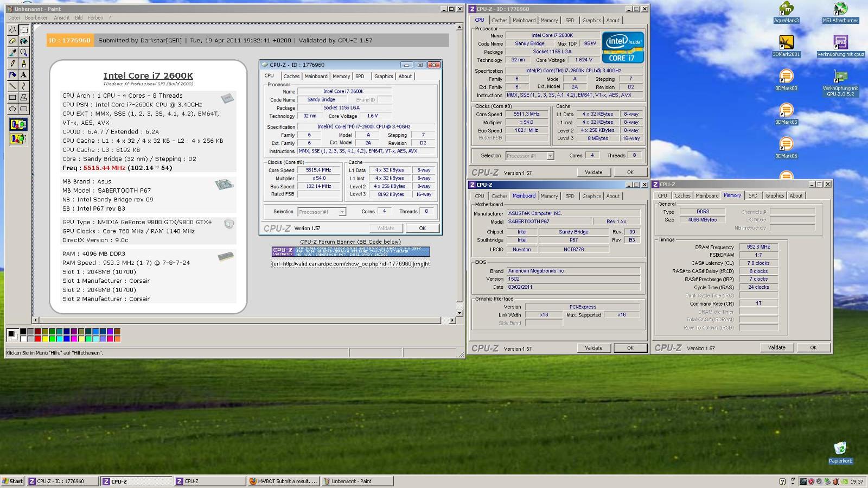The width and height of the screenshot is (868, 488).
Task: Pick the bright green color swatch
Action: tap(52, 339)
